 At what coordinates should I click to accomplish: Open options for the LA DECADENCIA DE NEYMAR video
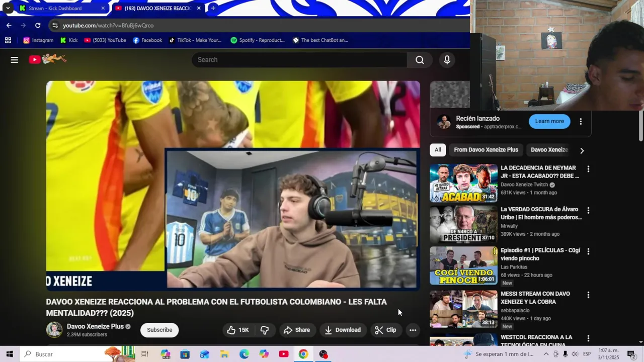coord(588,169)
